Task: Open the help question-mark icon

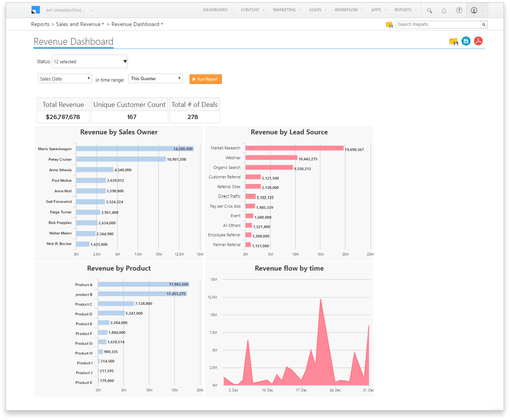Action: click(x=459, y=10)
